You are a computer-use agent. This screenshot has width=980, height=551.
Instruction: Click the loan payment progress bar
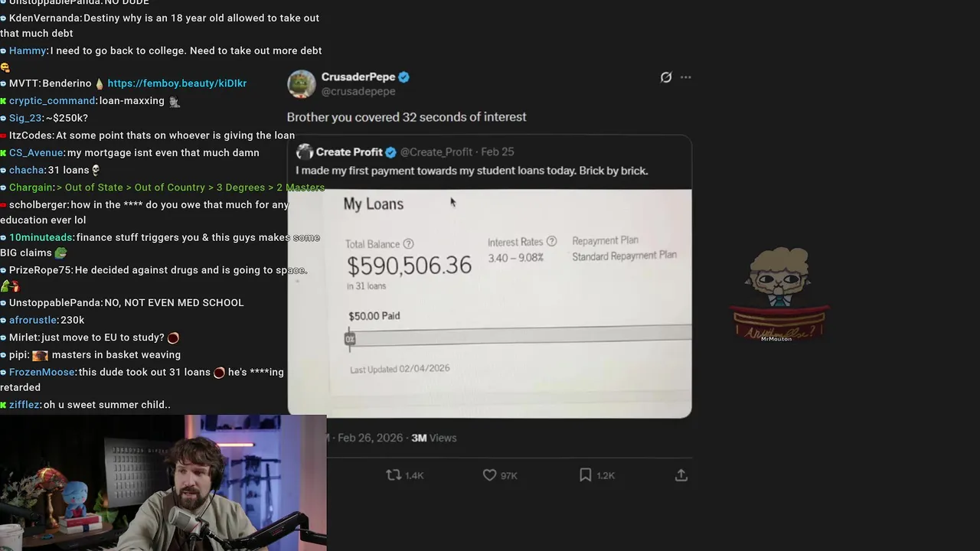tap(518, 338)
